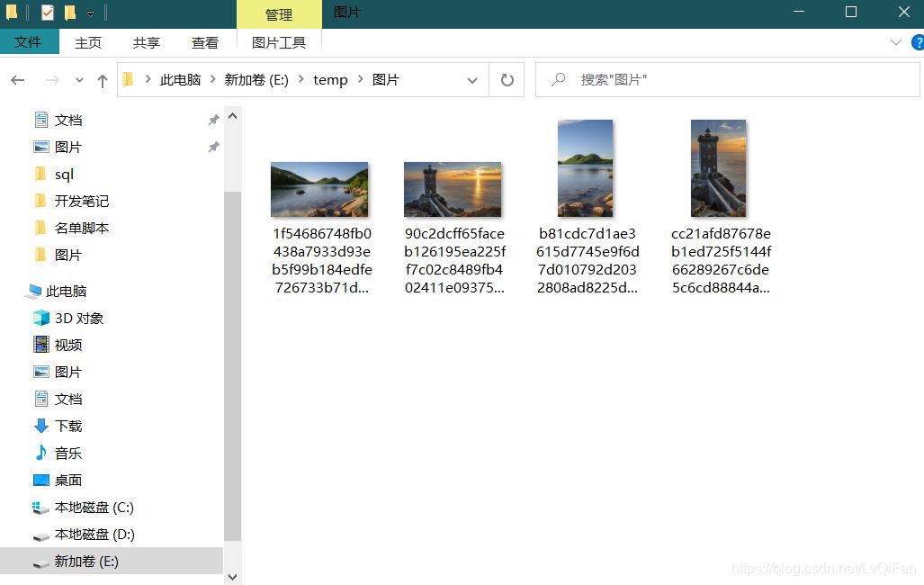This screenshot has width=924, height=585.
Task: Click the refresh button beside address bar
Action: [507, 79]
